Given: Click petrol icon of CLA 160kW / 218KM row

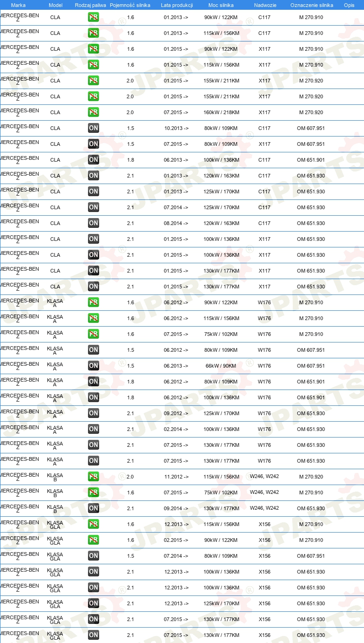Looking at the screenshot, I should (x=94, y=113).
